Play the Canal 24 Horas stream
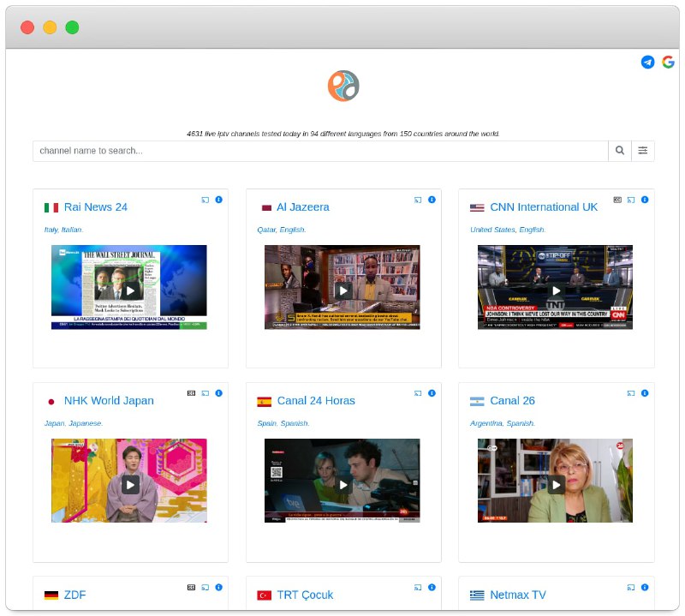Image resolution: width=685 pixels, height=616 pixels. coord(342,484)
